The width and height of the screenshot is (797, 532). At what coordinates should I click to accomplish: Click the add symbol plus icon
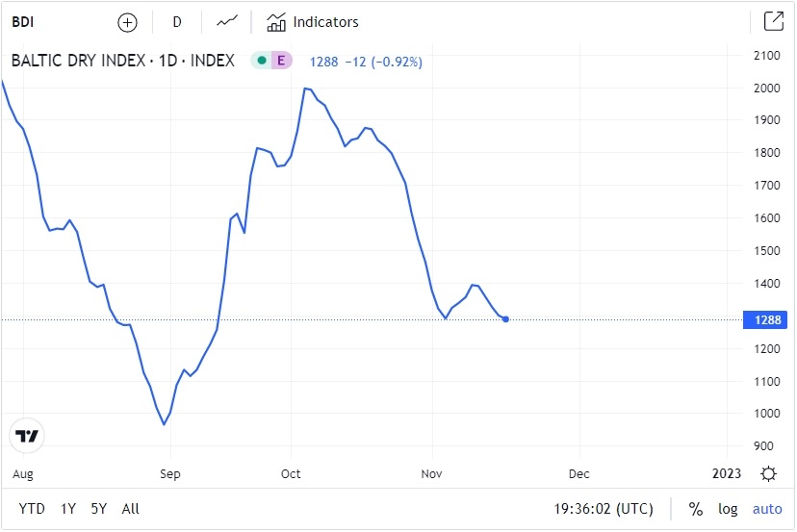tap(127, 22)
